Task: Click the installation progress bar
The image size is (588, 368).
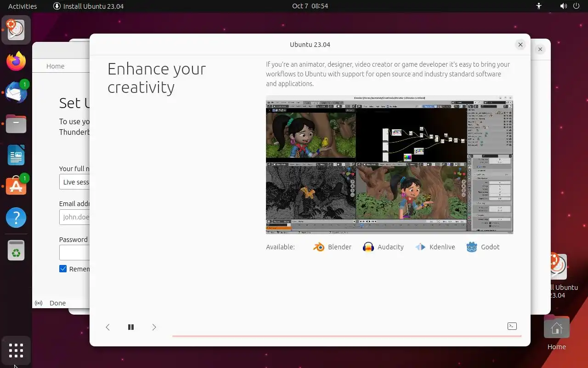Action: click(347, 336)
